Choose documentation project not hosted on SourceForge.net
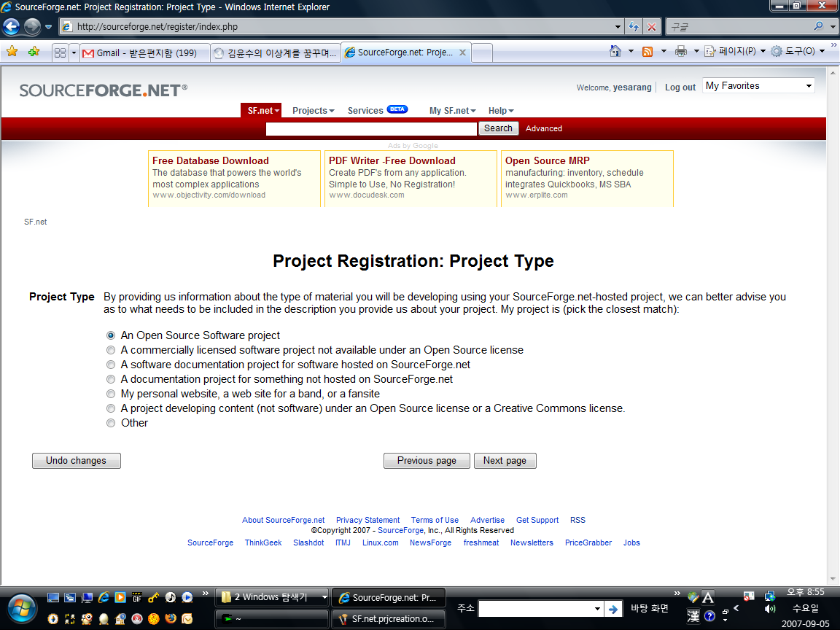 coord(111,379)
